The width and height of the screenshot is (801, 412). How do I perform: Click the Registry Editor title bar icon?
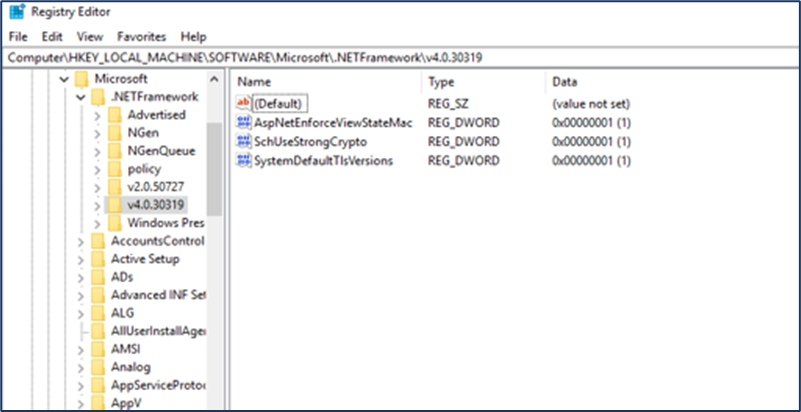(17, 11)
